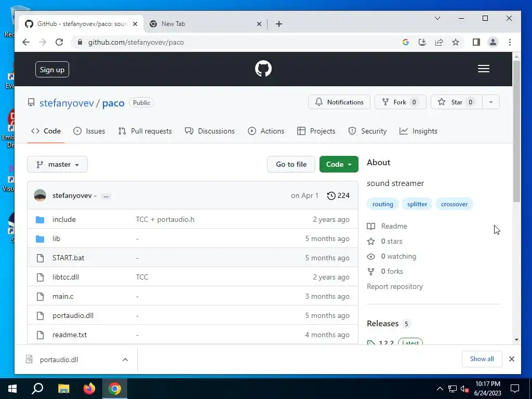The image size is (532, 399).
Task: Click the include folder icon
Action: point(40,220)
